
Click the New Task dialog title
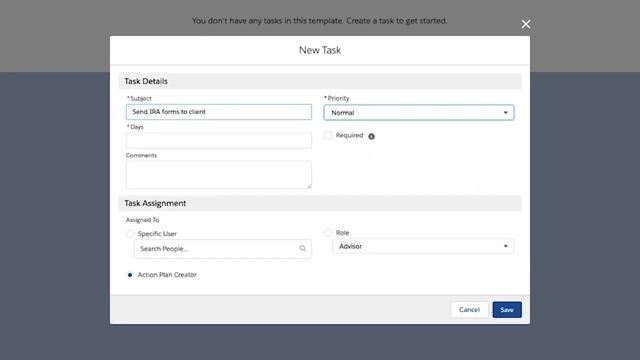pos(320,50)
